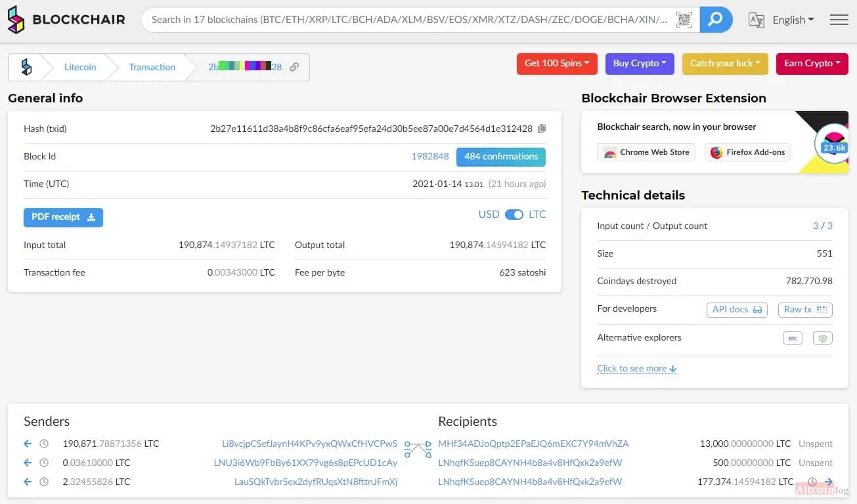Open the 500.00000000 LTC recipient address
The width and height of the screenshot is (857, 504).
click(x=530, y=463)
